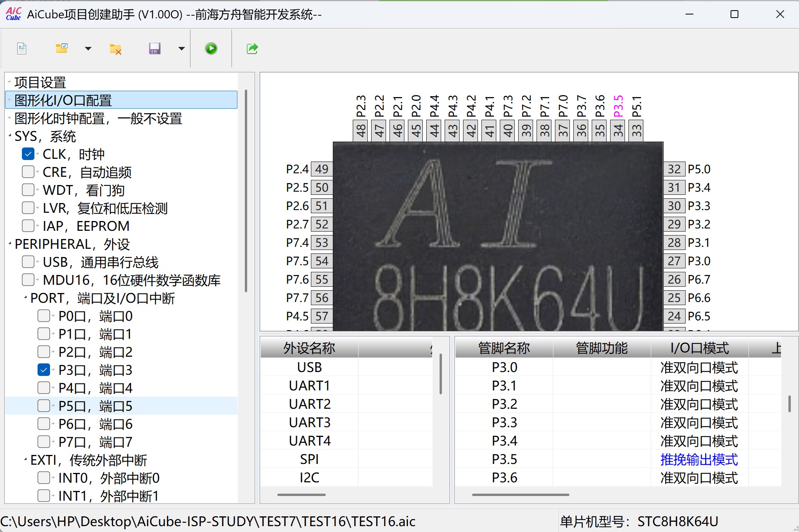Click the P3.0 准双向口模式 I/O mode cell
799x532 pixels.
(700, 367)
